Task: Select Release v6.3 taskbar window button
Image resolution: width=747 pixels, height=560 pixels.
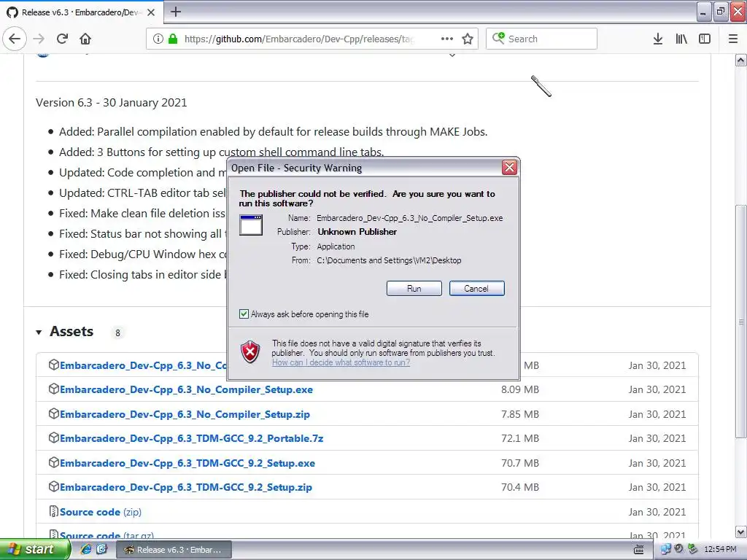Action: [174, 550]
